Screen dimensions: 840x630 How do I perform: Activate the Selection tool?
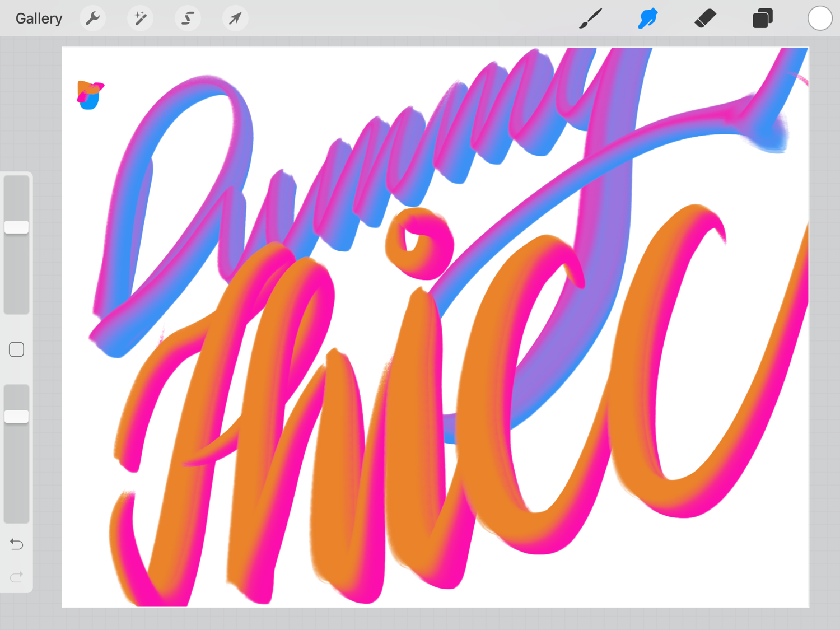[x=188, y=18]
